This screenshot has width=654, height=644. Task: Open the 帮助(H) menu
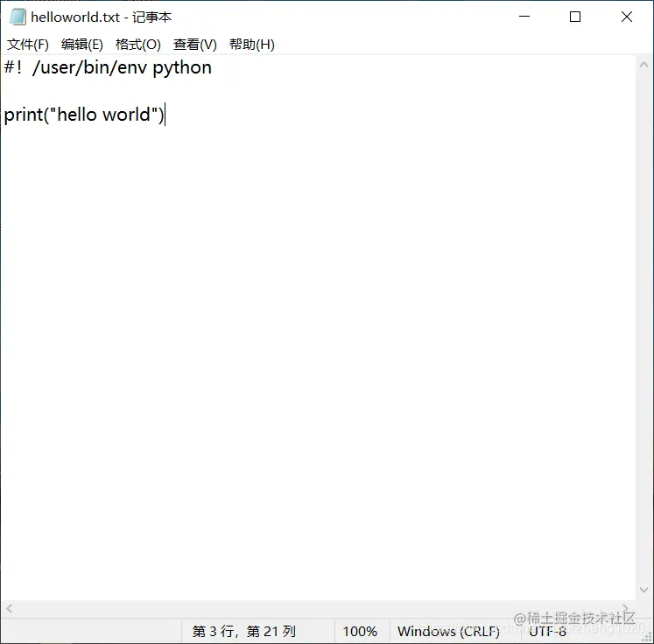(x=252, y=44)
